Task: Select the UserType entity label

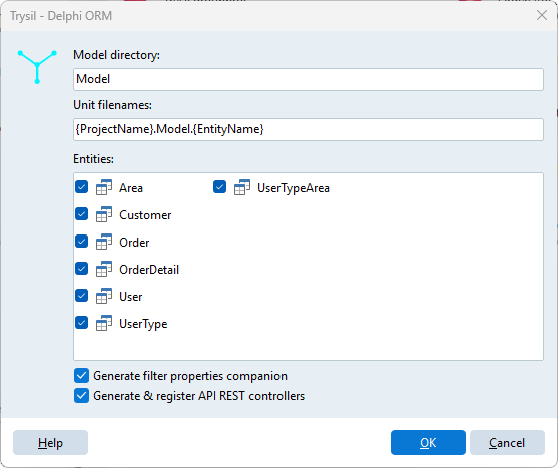Action: pos(143,324)
